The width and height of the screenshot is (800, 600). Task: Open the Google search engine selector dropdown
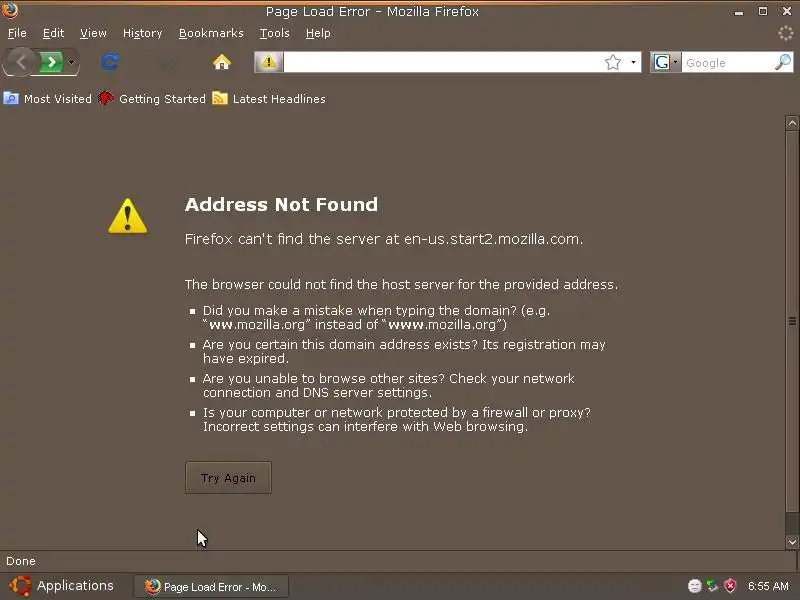[x=665, y=62]
